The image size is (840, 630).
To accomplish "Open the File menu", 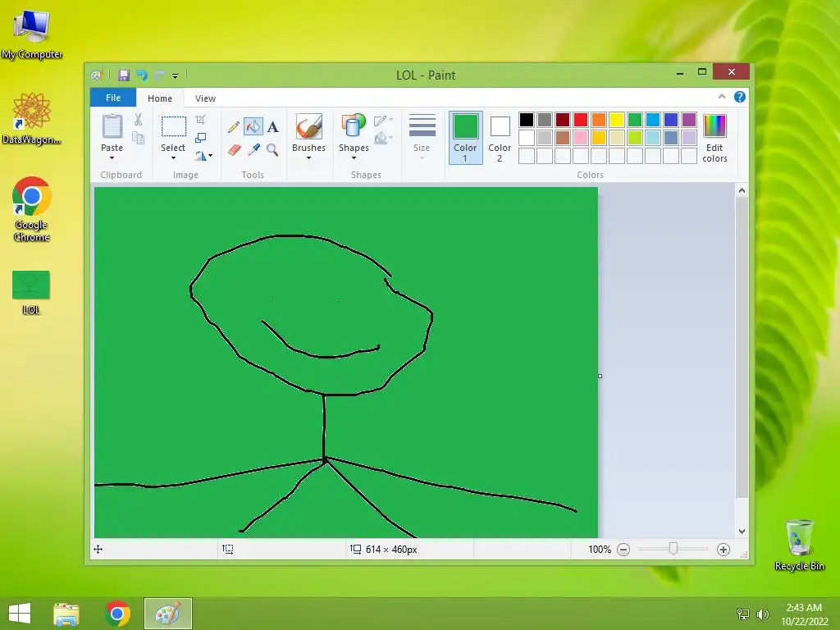I will point(113,98).
